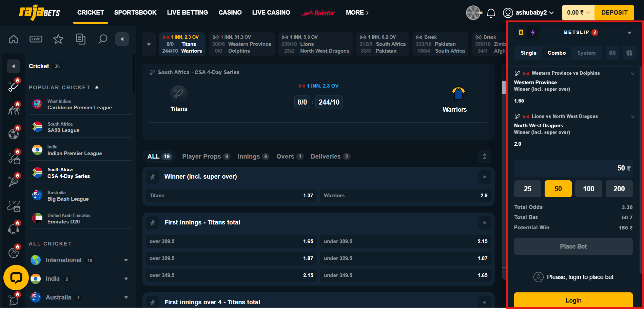Select the Single bet type

(x=528, y=53)
